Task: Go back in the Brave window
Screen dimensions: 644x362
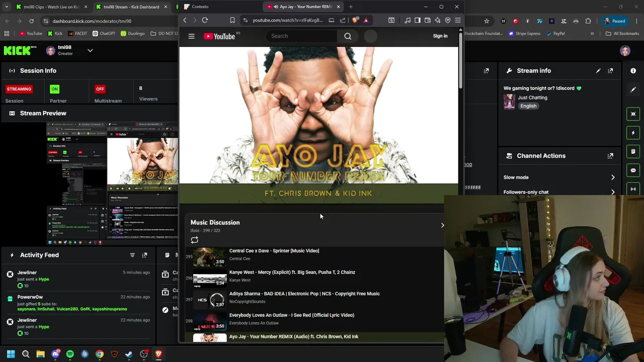Action: coord(185,20)
